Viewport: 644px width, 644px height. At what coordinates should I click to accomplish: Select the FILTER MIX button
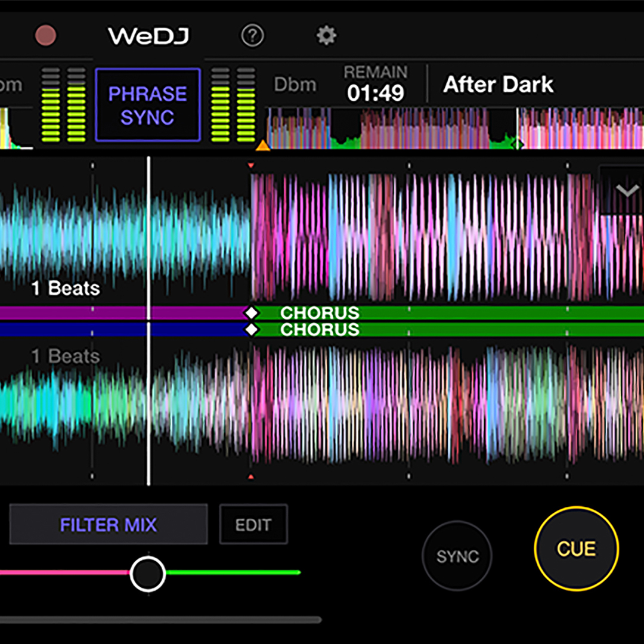(x=108, y=525)
